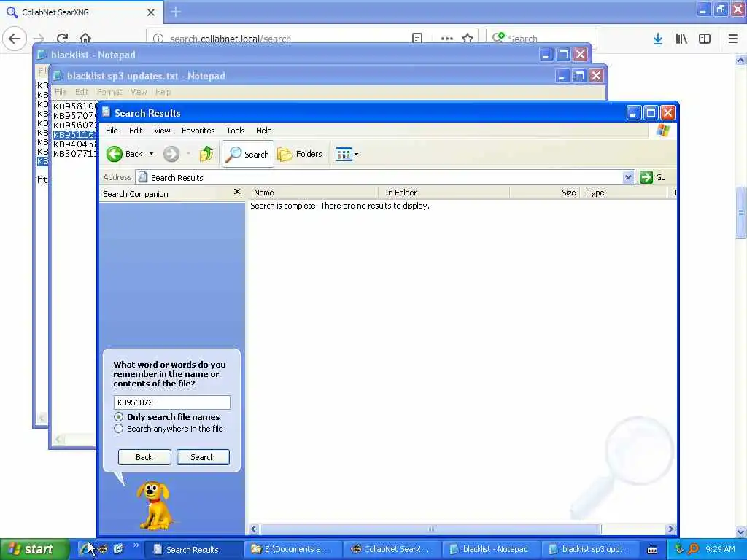The image size is (747, 560).
Task: Switch to blacklist sp3 updates taskbar button
Action: click(589, 549)
